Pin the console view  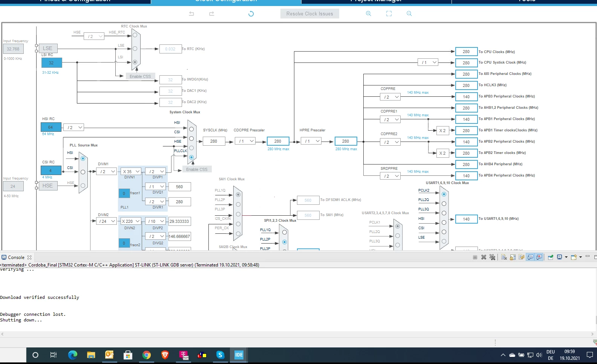[x=551, y=257]
